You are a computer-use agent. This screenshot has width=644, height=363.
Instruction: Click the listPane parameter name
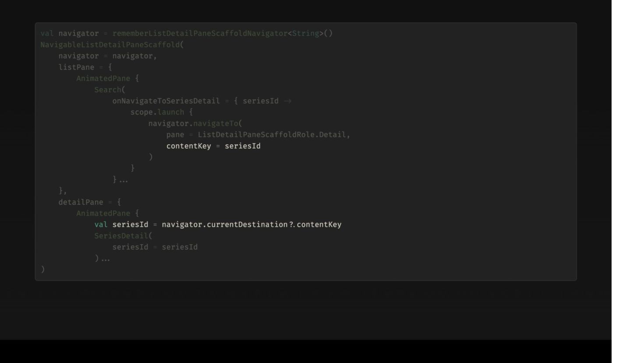coord(76,67)
